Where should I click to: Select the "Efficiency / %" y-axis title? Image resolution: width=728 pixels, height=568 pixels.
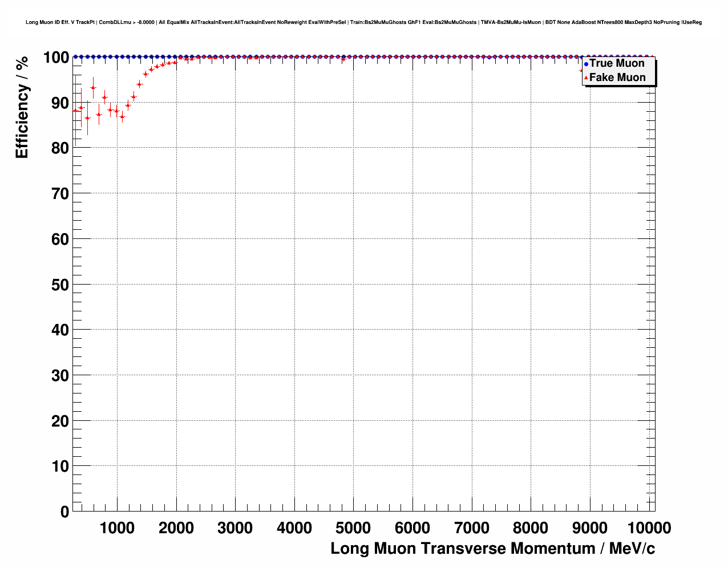pos(22,108)
